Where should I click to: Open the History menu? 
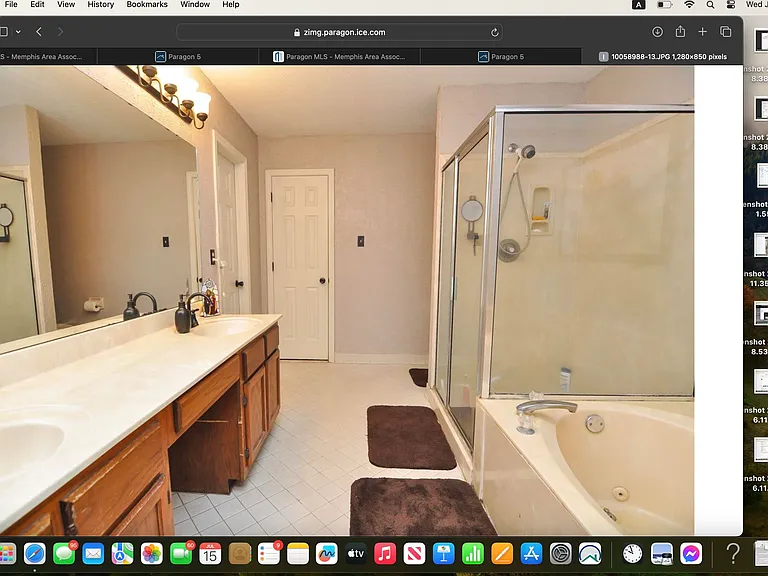(100, 4)
